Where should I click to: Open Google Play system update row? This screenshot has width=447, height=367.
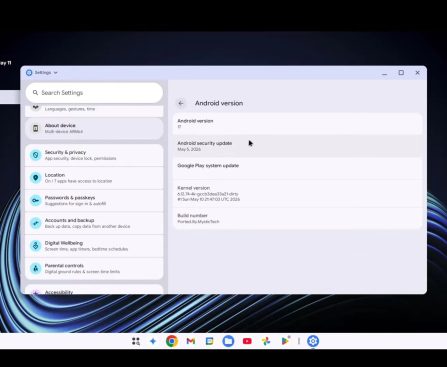point(297,168)
